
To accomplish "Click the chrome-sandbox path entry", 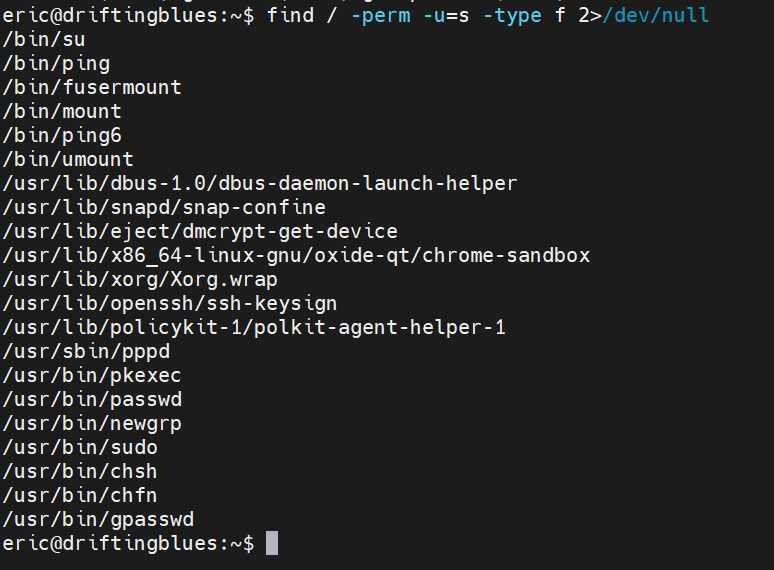I will pyautogui.click(x=296, y=256).
